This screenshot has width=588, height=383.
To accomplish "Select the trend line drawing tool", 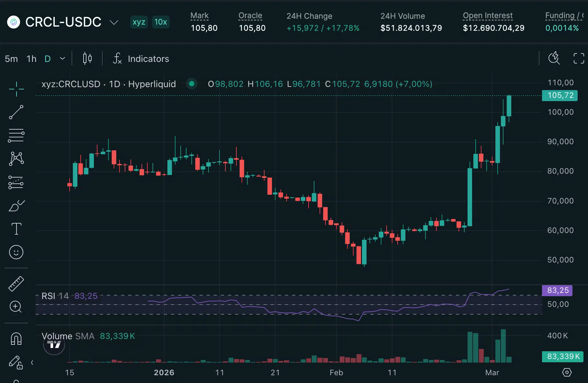I will [16, 112].
